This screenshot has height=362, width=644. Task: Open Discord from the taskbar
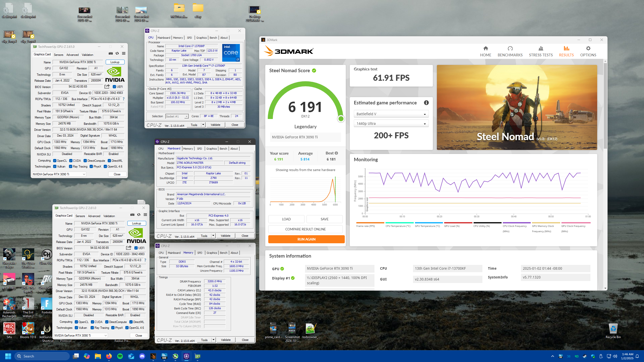[142, 356]
